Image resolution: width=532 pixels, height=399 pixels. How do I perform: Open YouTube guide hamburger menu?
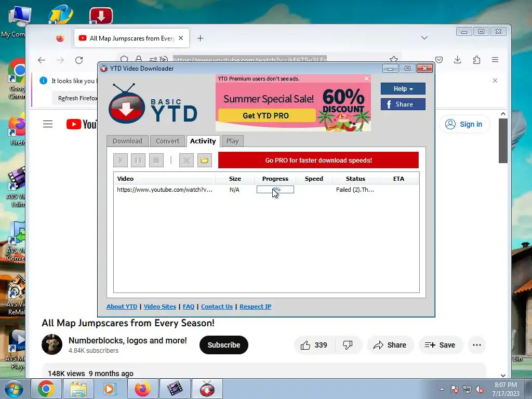pos(48,124)
